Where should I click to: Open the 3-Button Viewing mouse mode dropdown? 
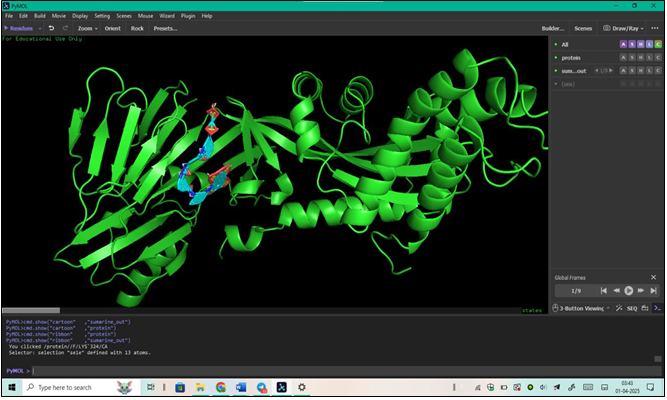tap(582, 307)
